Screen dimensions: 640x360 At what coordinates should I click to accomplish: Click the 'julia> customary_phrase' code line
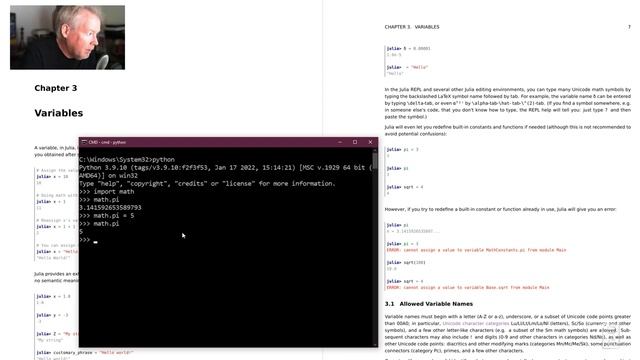pos(85,352)
